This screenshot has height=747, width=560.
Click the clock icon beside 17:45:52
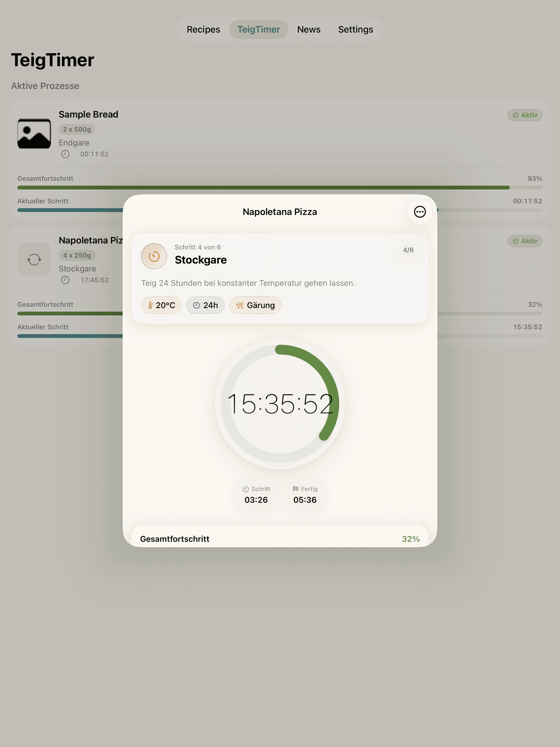click(x=65, y=280)
